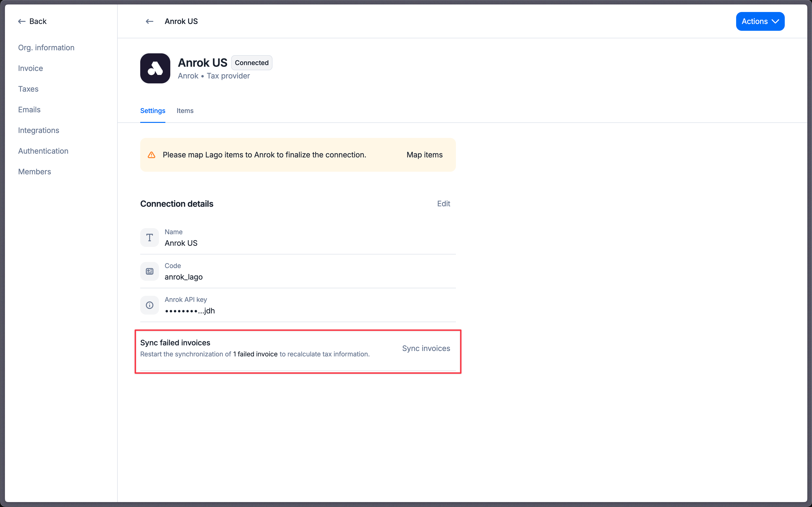
Task: Open Org. information in the sidebar
Action: click(x=46, y=48)
